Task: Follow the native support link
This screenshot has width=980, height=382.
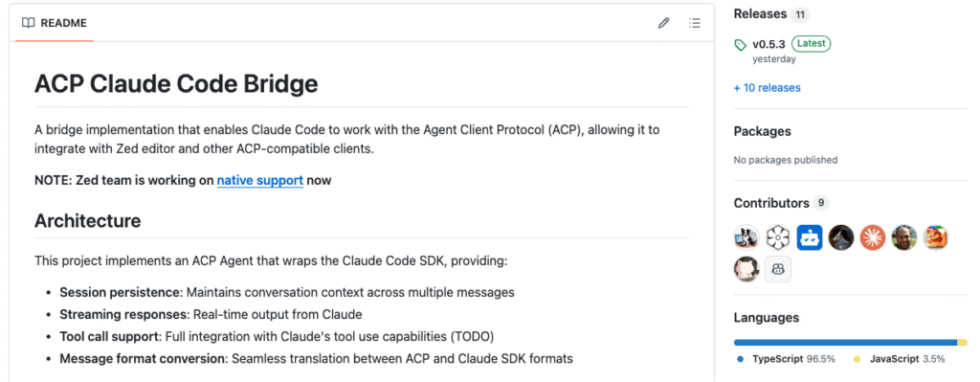Action: [260, 181]
